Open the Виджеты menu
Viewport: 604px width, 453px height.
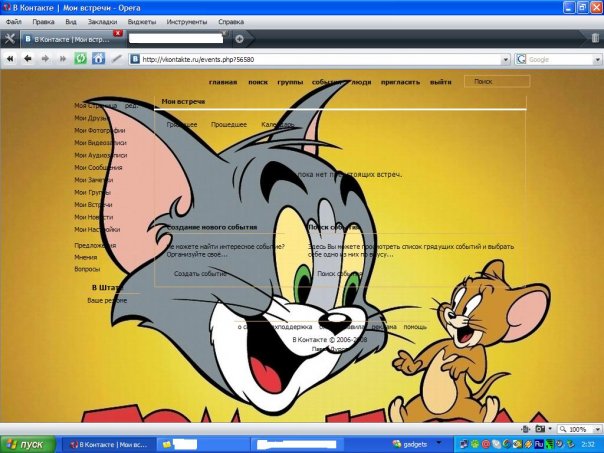tap(142, 22)
